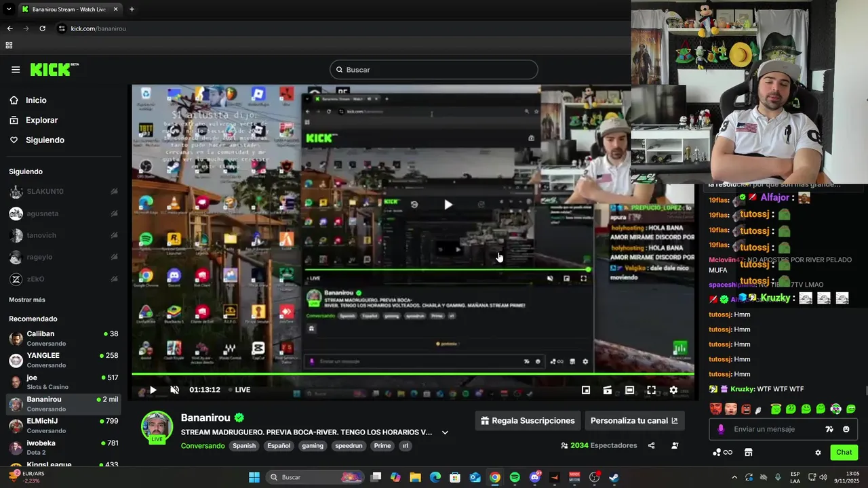Image resolution: width=868 pixels, height=488 pixels.
Task: Open the Siguiendo page in sidebar
Action: [x=45, y=140]
